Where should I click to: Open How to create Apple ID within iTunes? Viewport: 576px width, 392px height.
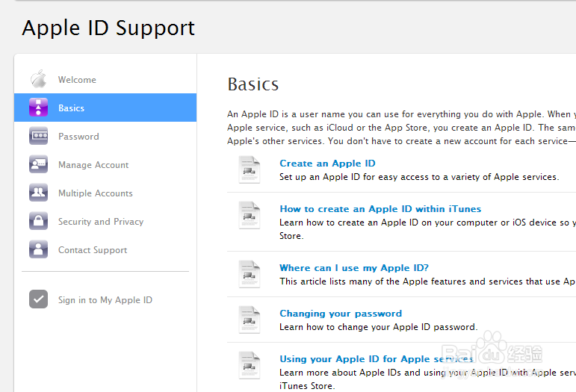[380, 209]
